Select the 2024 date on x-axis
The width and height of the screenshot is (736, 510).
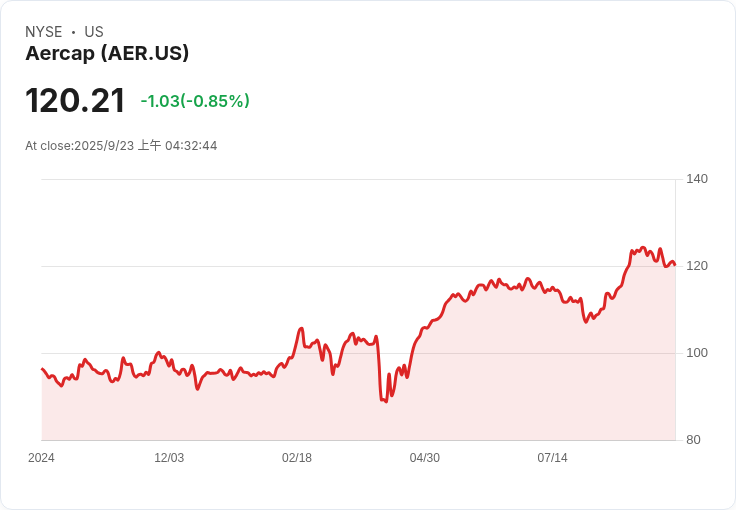[41, 458]
